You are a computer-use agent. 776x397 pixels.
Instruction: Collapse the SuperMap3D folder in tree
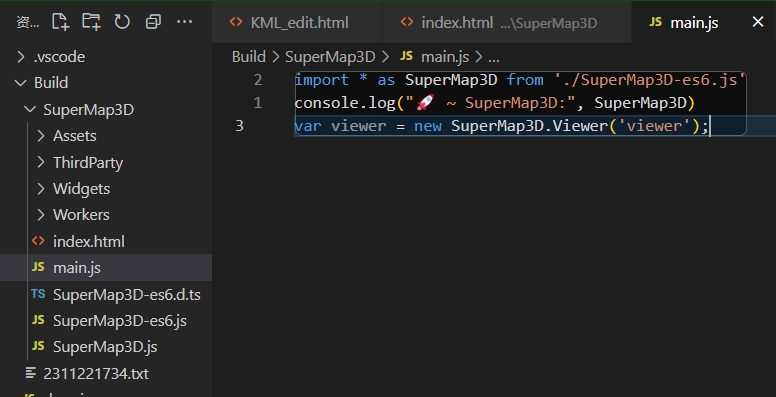tap(106, 109)
